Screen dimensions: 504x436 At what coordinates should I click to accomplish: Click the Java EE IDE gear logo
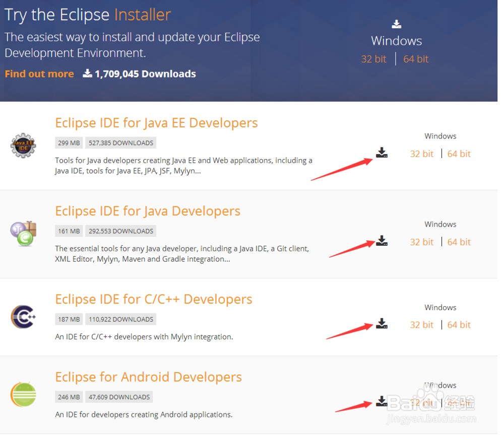(23, 146)
